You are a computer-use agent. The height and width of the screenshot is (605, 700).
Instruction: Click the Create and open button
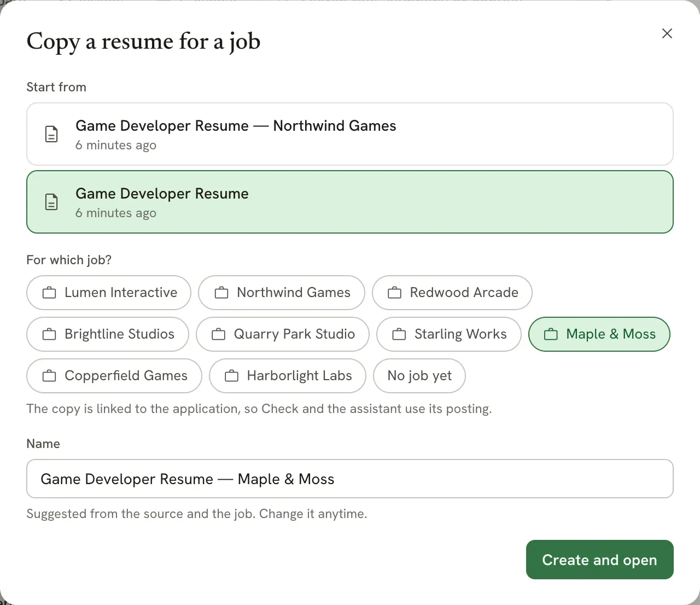[600, 560]
